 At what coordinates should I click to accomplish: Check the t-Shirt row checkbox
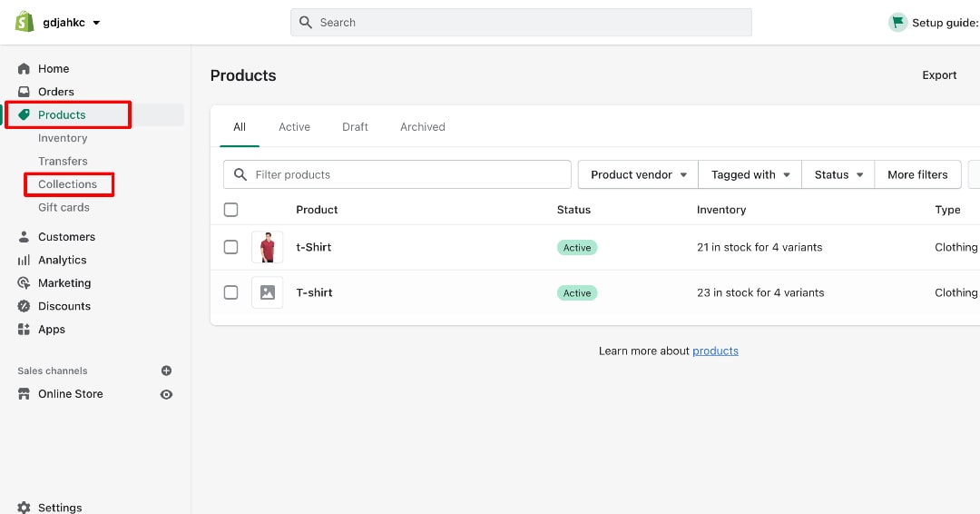pyautogui.click(x=230, y=247)
